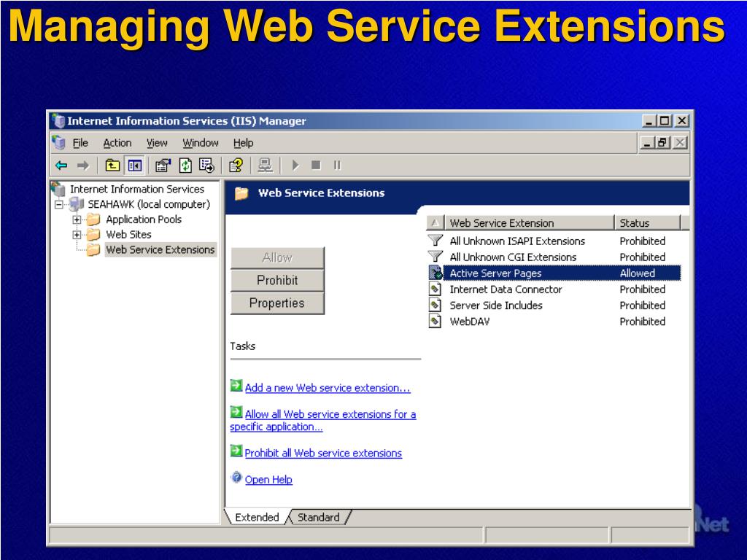The width and height of the screenshot is (747, 560).
Task: Click the green arrow beside Add new extension
Action: 236,385
